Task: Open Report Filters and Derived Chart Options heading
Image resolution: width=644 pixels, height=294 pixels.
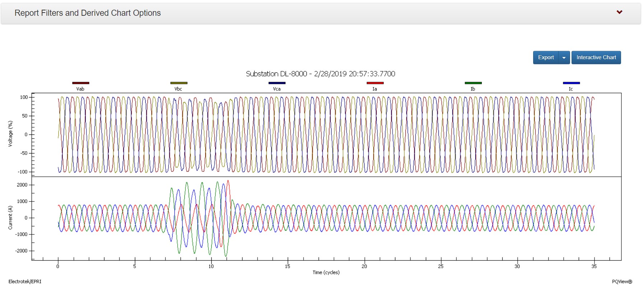Action: point(88,13)
